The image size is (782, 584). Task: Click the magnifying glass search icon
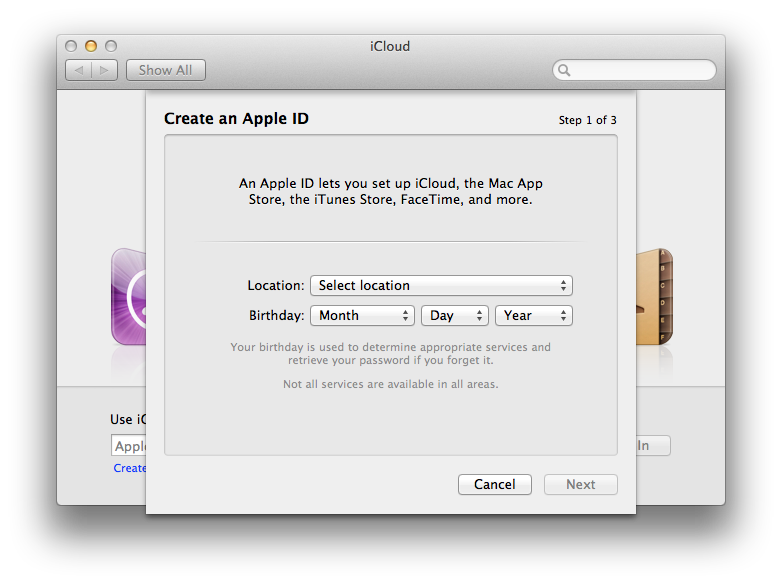(x=564, y=70)
